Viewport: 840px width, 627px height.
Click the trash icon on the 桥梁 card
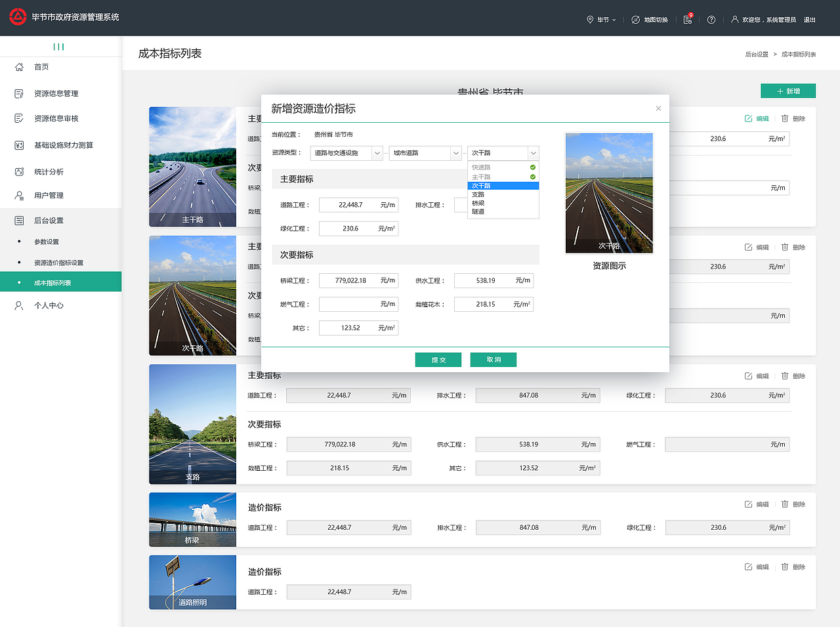(785, 504)
